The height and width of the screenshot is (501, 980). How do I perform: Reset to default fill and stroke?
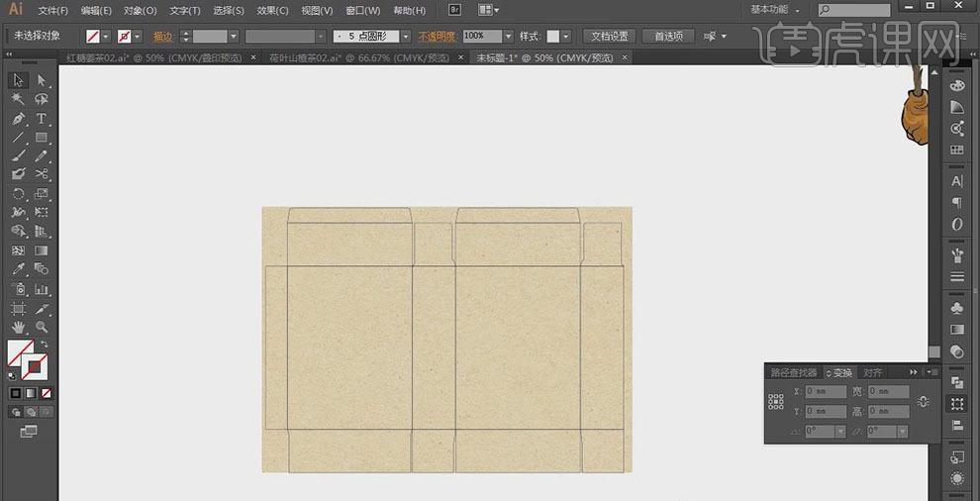click(x=11, y=376)
